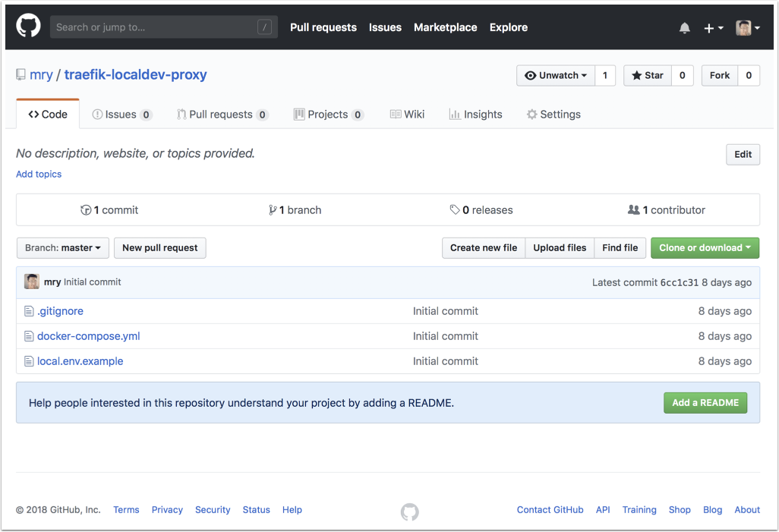Focus the Search or jump to field
The height and width of the screenshot is (532, 779).
pyautogui.click(x=164, y=27)
